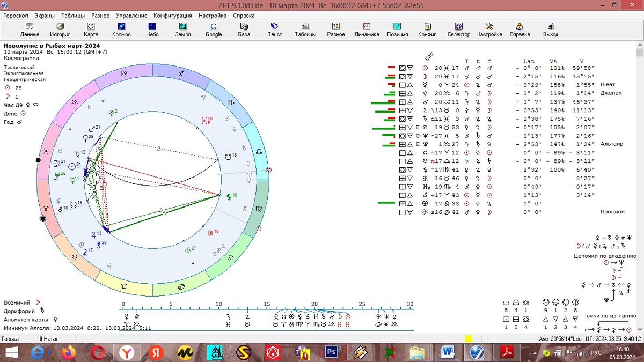This screenshot has height=362, width=644.
Task: Click the yellow square in status bar
Action: tap(469, 339)
